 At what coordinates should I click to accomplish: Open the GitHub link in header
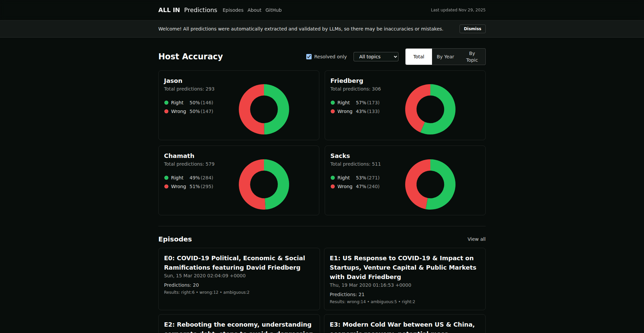pos(273,10)
